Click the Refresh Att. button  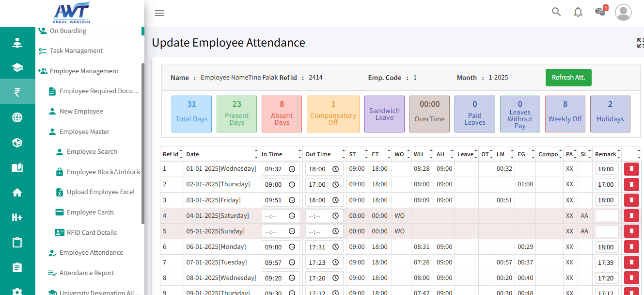[568, 77]
